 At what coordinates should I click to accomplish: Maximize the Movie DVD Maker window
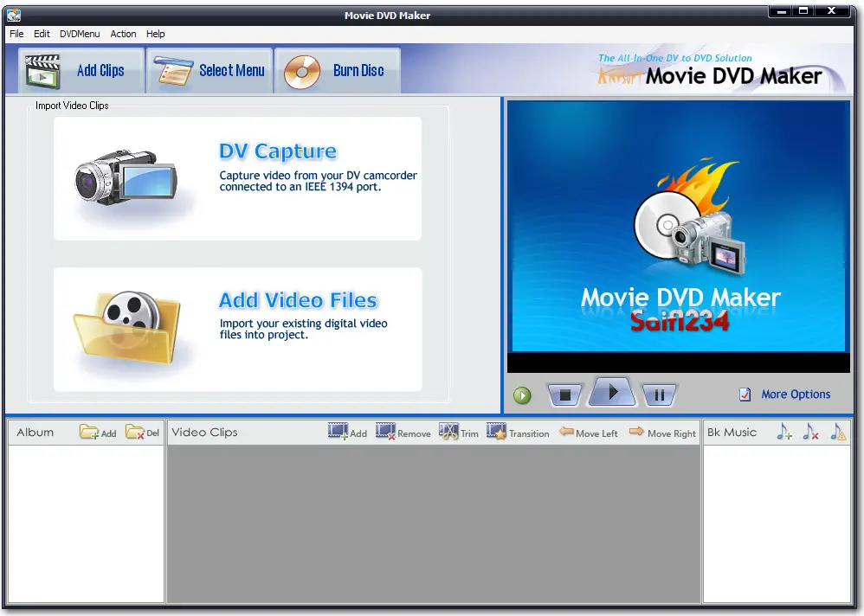point(803,11)
